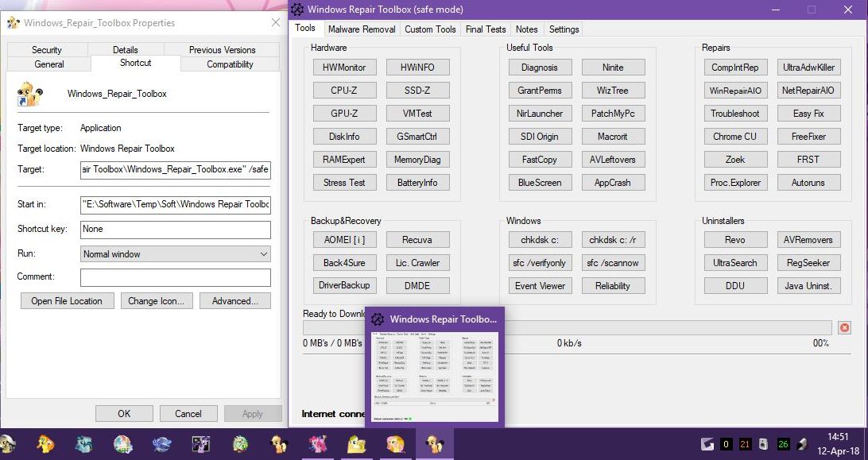Image resolution: width=868 pixels, height=460 pixels.
Task: Switch to Malware Removal tab
Action: pyautogui.click(x=362, y=29)
